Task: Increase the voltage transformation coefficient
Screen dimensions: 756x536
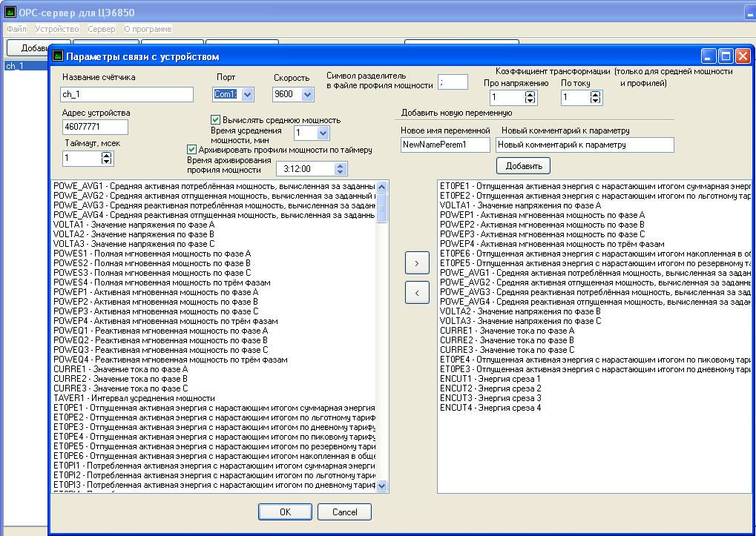Action: tap(530, 94)
